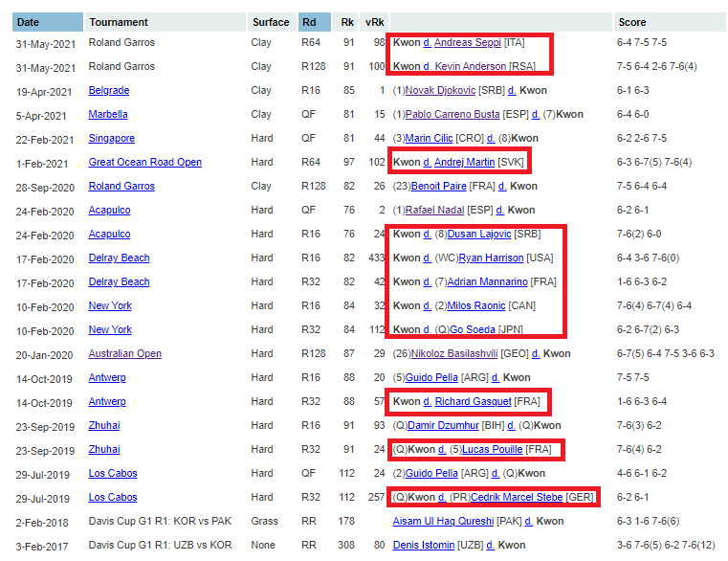Image resolution: width=728 pixels, height=561 pixels.
Task: Open Acapulco link in R16 row
Action: tap(110, 234)
